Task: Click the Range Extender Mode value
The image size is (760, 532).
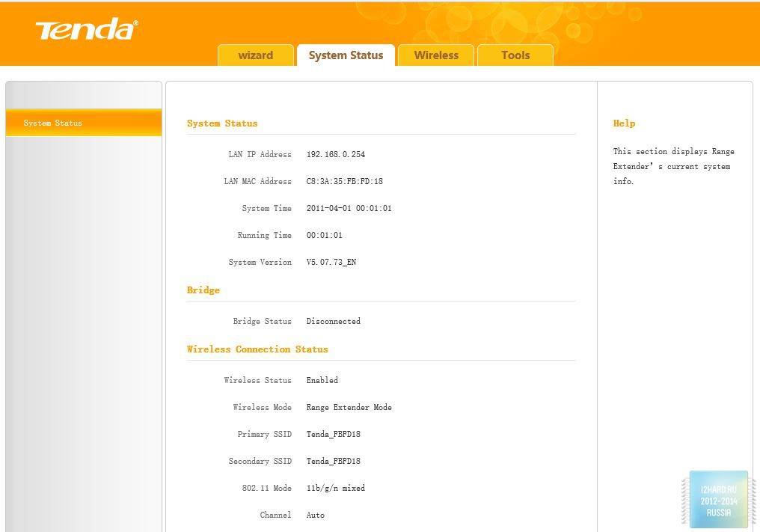Action: 349,408
